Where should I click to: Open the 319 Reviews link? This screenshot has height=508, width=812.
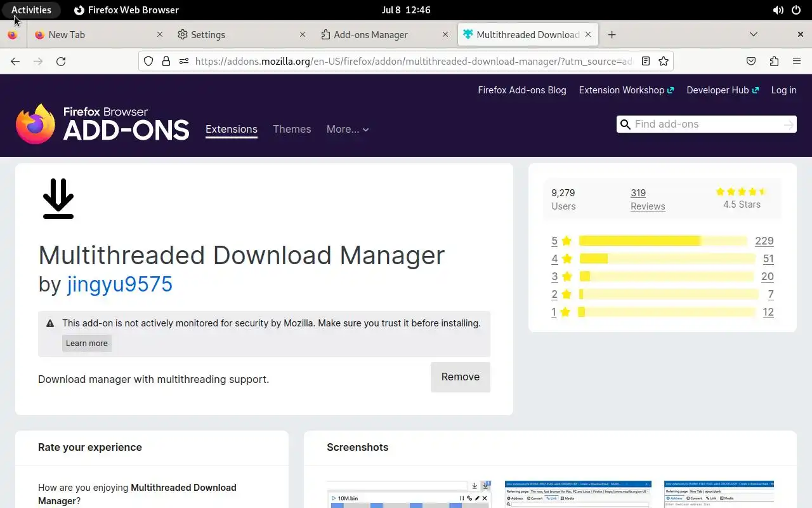pos(648,199)
